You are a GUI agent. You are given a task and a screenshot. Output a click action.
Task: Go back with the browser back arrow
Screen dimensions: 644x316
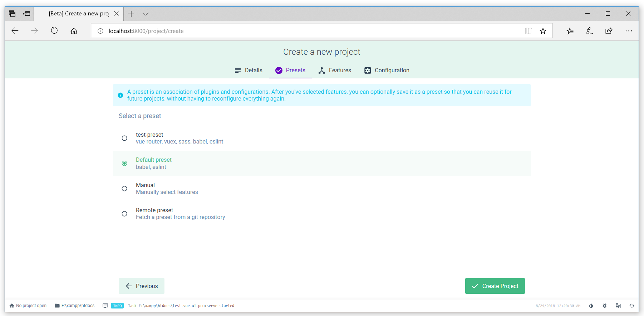[15, 31]
